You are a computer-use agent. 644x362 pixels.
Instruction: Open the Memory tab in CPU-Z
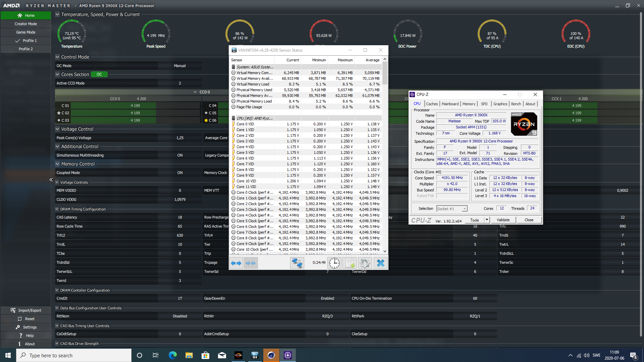(469, 104)
